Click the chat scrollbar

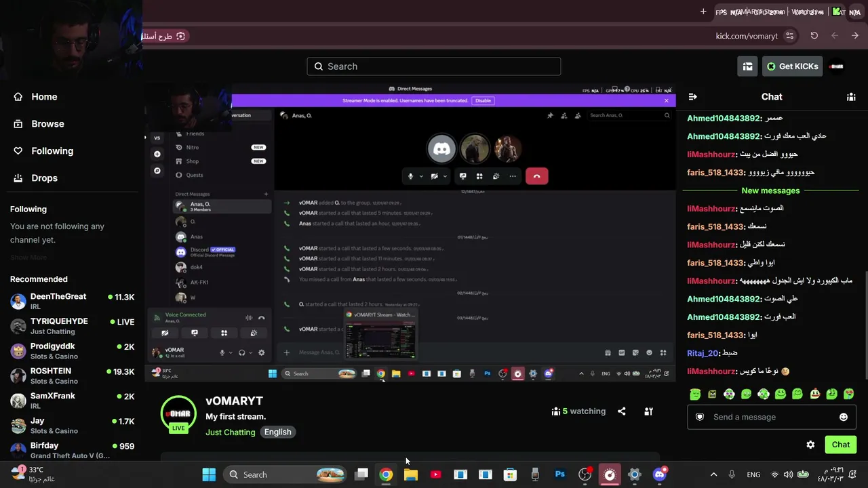[866, 325]
